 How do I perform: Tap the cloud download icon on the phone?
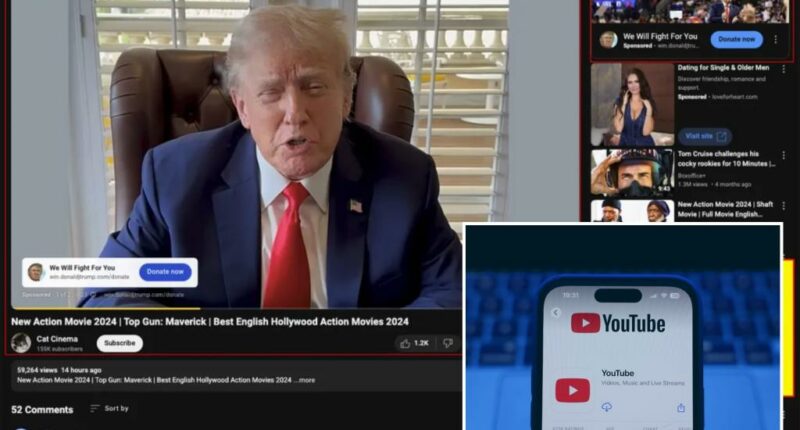[607, 407]
